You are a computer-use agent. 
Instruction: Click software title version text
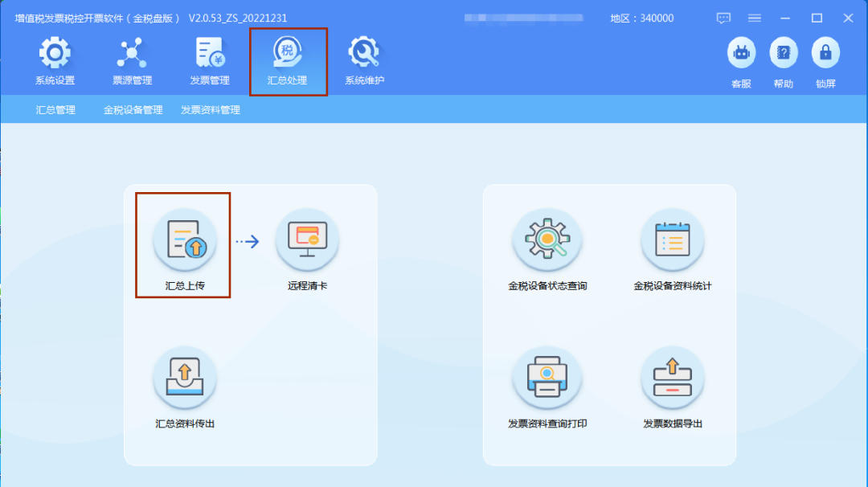tap(151, 18)
